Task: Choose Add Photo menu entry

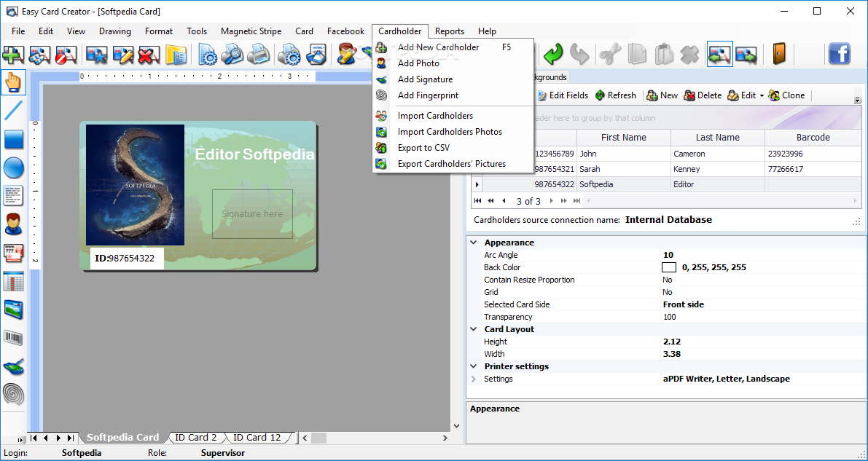Action: (x=453, y=63)
